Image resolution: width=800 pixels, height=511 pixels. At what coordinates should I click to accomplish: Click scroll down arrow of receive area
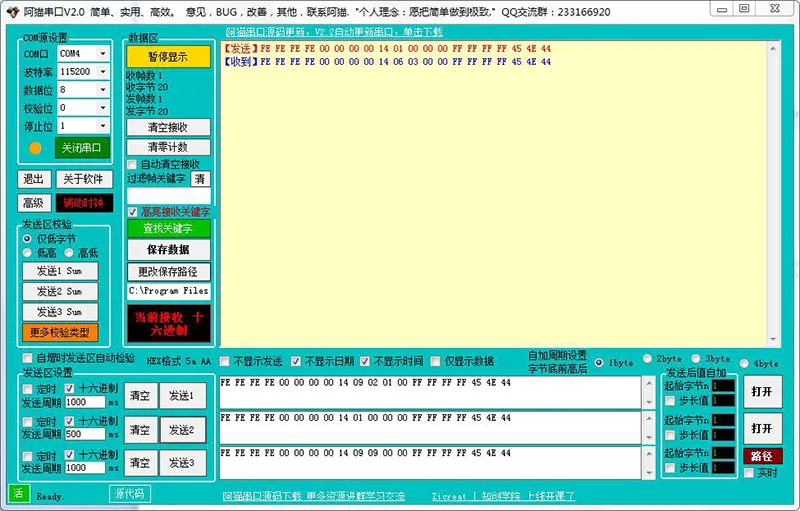coord(773,339)
